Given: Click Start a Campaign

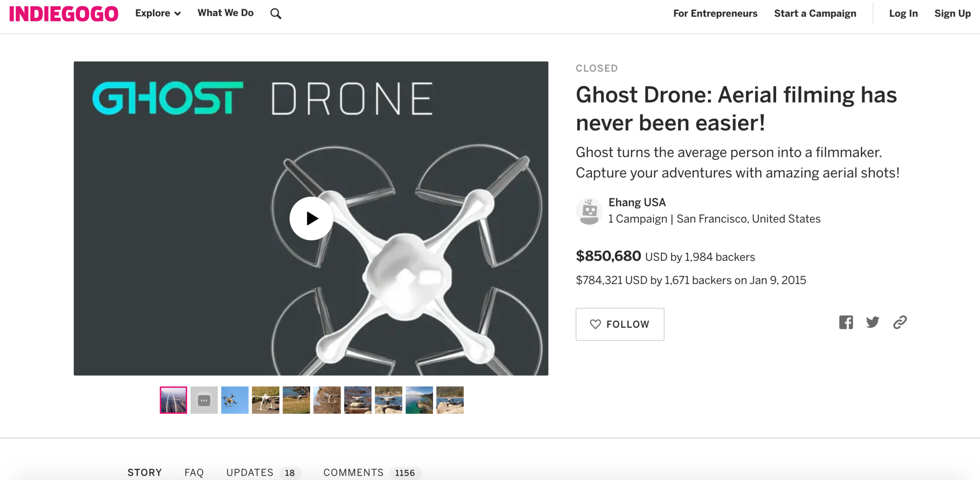Looking at the screenshot, I should click(815, 13).
